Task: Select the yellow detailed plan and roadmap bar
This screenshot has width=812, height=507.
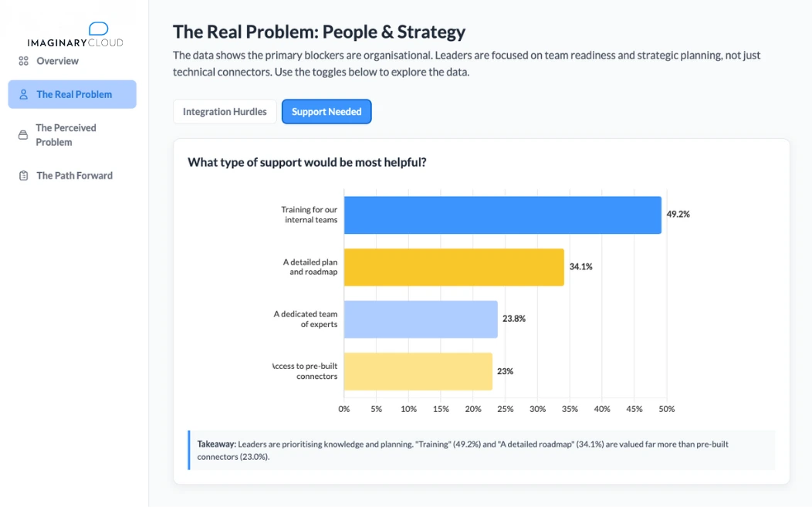Action: [x=455, y=267]
